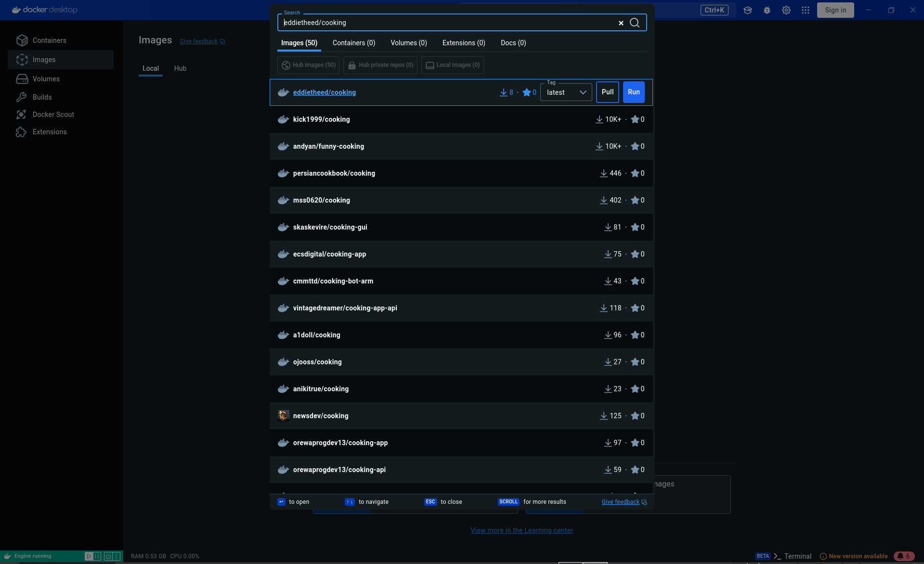Toggle Hub images (50) filter

tap(309, 65)
